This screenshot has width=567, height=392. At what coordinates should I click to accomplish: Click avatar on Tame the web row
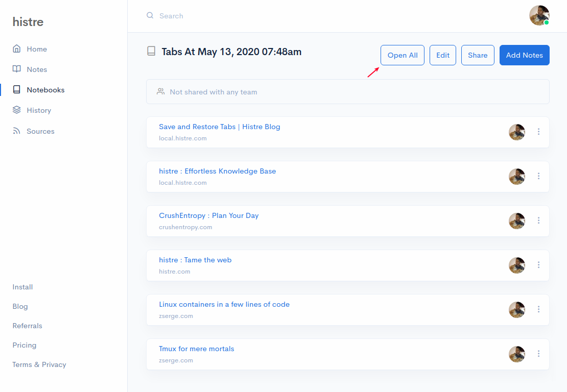pos(517,265)
